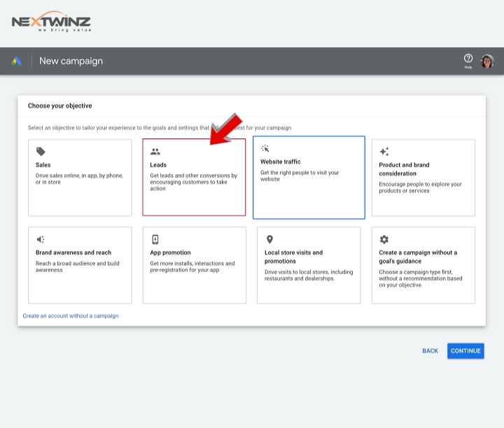Click the Leads people icon
Viewport: 504px width, 428px height.
tap(155, 151)
